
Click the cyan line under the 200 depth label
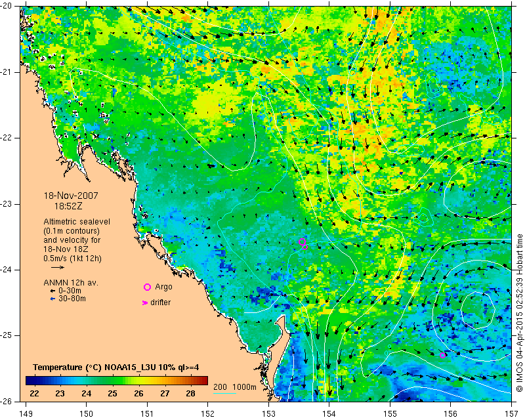click(x=224, y=393)
